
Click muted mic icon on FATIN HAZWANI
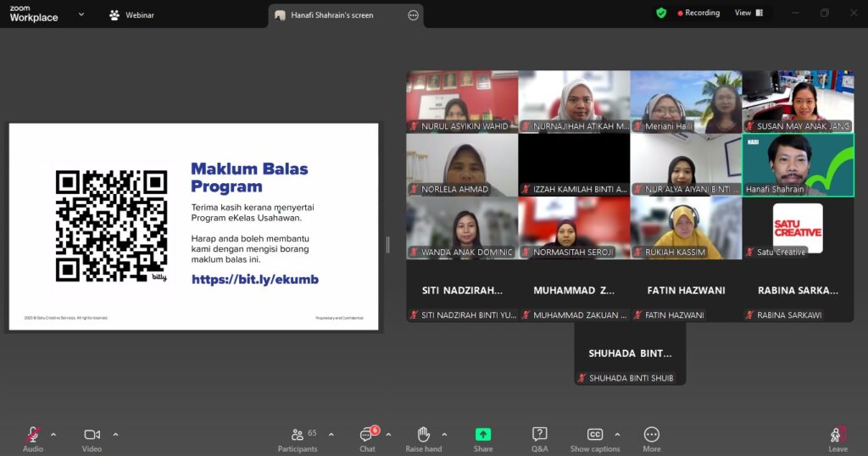point(637,315)
